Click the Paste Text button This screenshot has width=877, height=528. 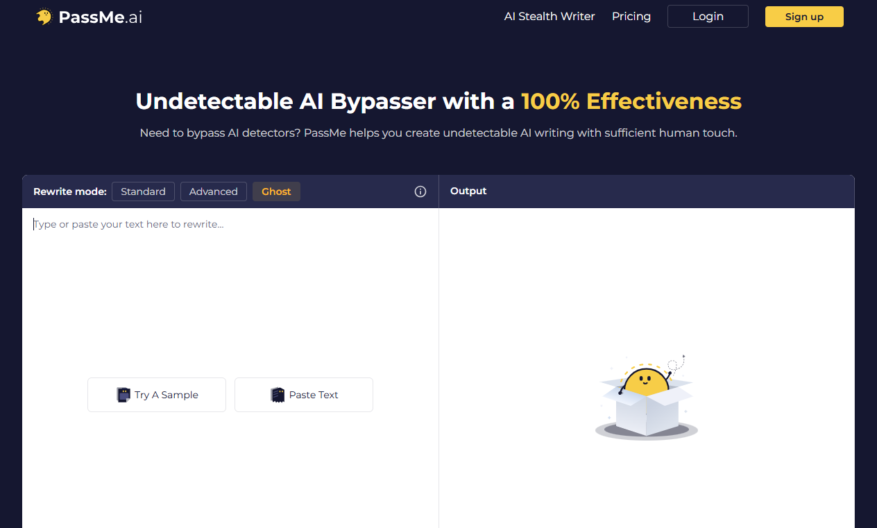(304, 394)
